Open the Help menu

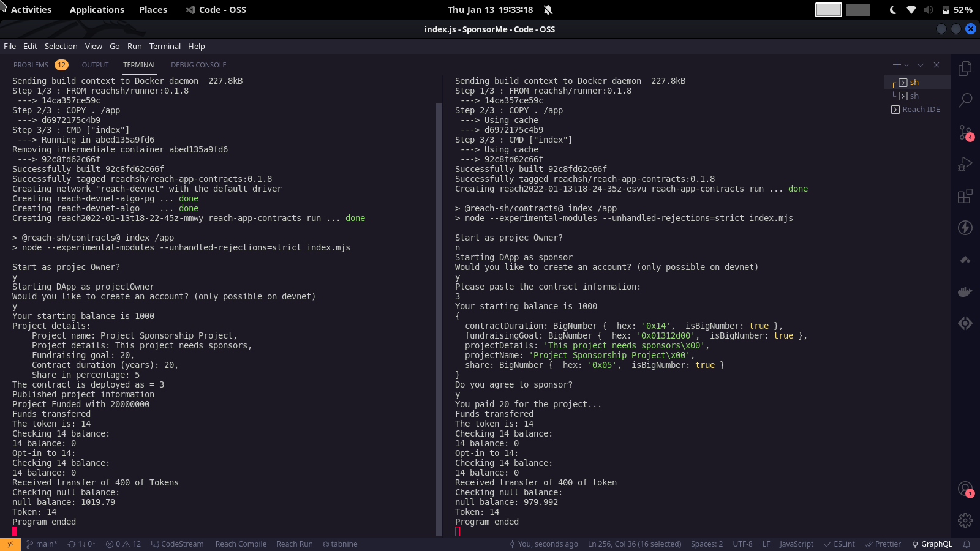pos(196,47)
